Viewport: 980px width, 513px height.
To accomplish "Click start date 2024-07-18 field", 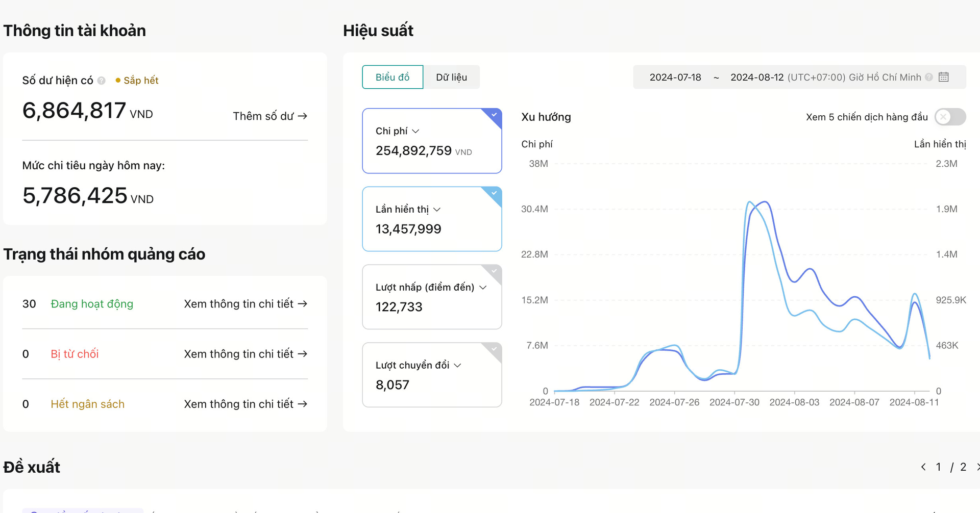I will 675,77.
